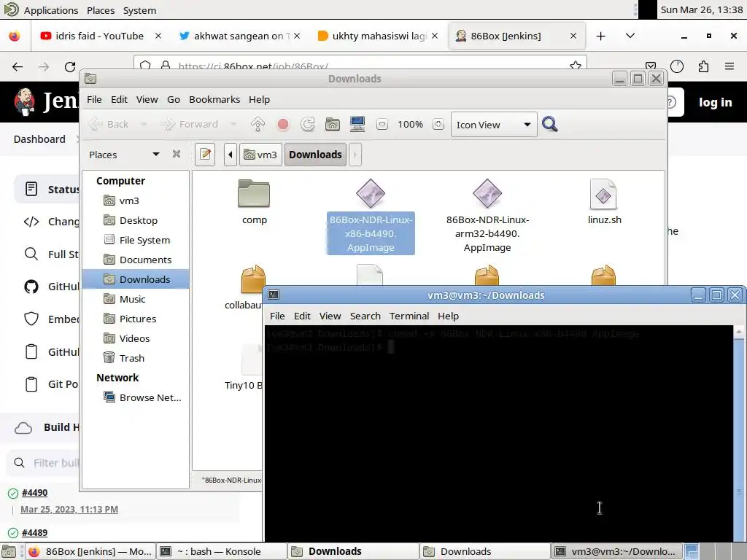747x560 pixels.
Task: Click the Sun Mar 26 panel clock
Action: tap(701, 10)
